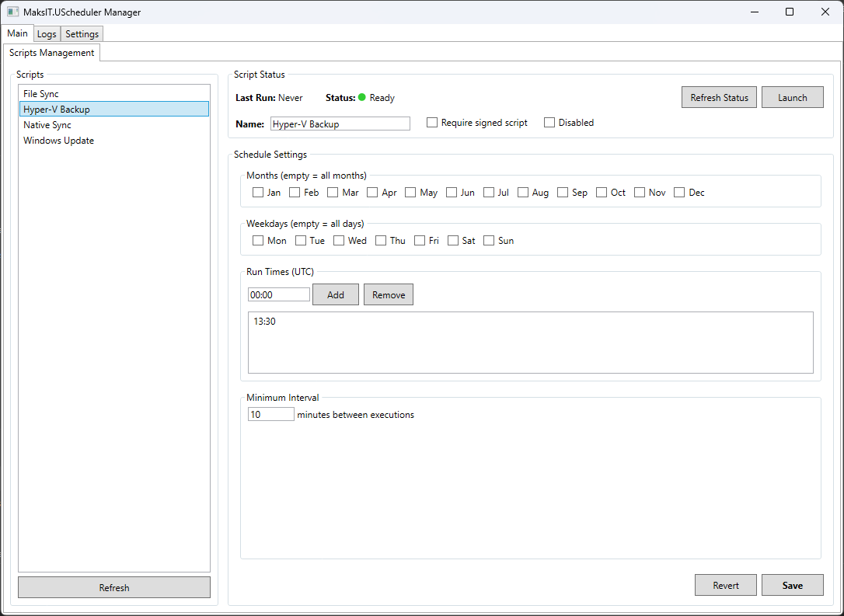Launch the selected script
Screen dimensions: 844x616
point(792,97)
